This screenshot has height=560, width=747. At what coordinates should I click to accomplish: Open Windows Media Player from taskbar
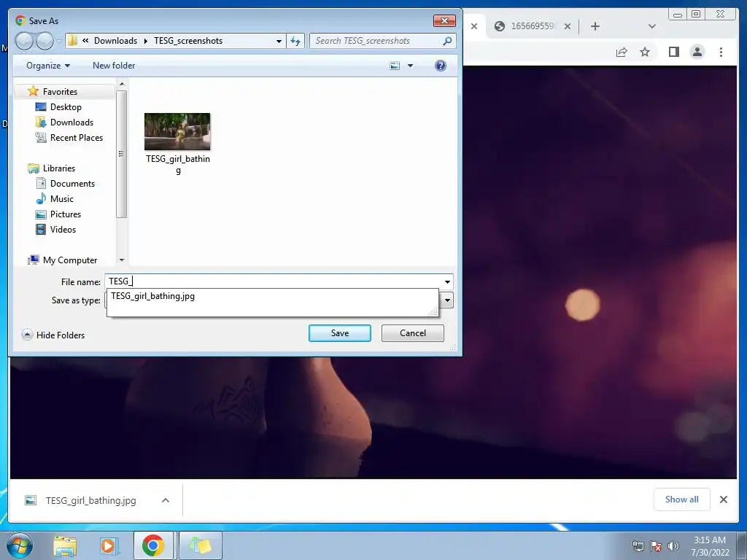pyautogui.click(x=109, y=545)
